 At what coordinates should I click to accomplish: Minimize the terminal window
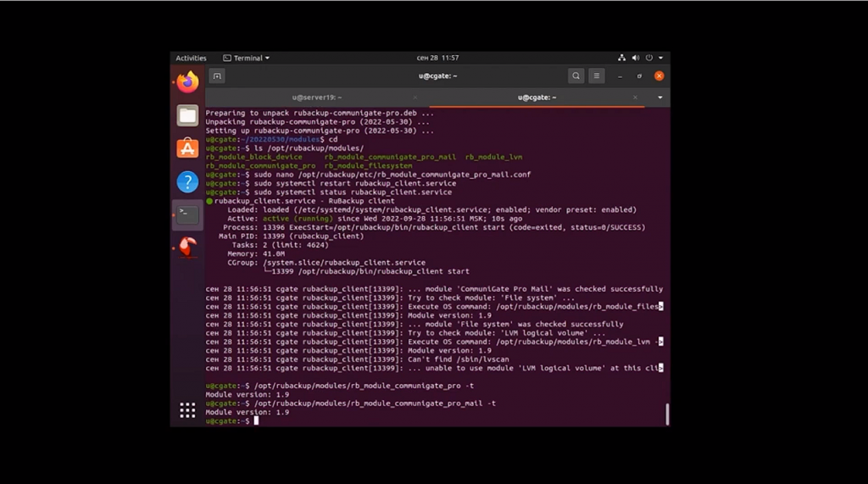click(x=620, y=76)
